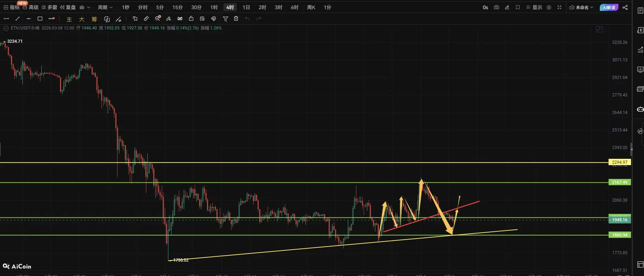This screenshot has height=276, width=644.
Task: Toggle the indicator sync icon in drawing toolbar
Action: pos(107,19)
